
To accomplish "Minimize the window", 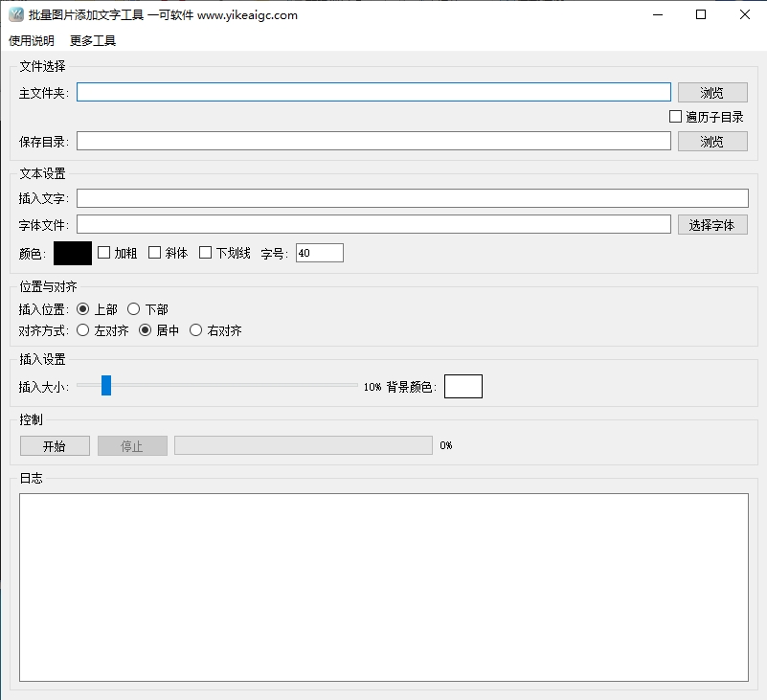I will click(658, 14).
